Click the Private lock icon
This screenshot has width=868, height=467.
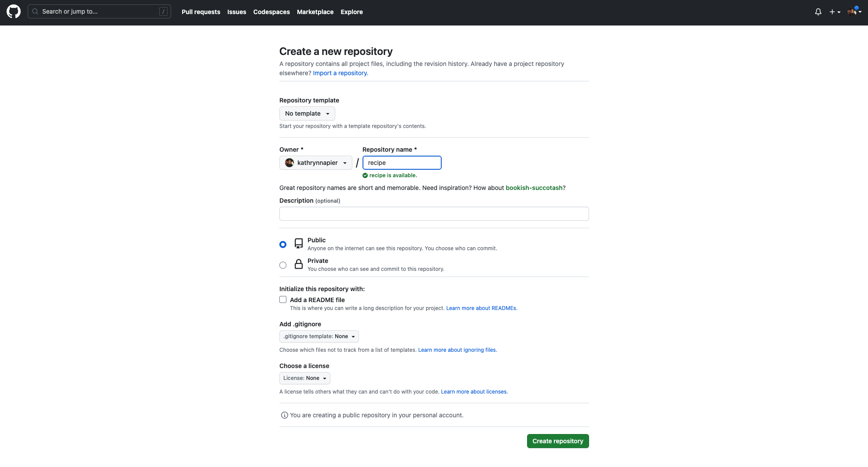coord(299,264)
